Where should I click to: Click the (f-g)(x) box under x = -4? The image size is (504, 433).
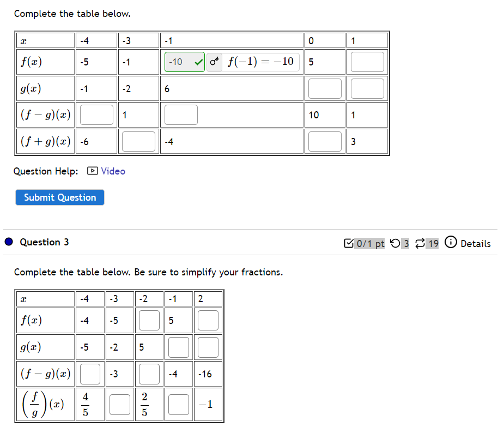coord(96,115)
